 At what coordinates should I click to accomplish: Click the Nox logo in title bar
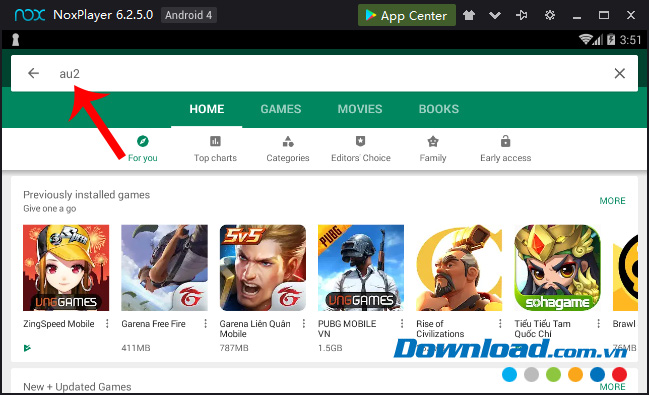[30, 15]
